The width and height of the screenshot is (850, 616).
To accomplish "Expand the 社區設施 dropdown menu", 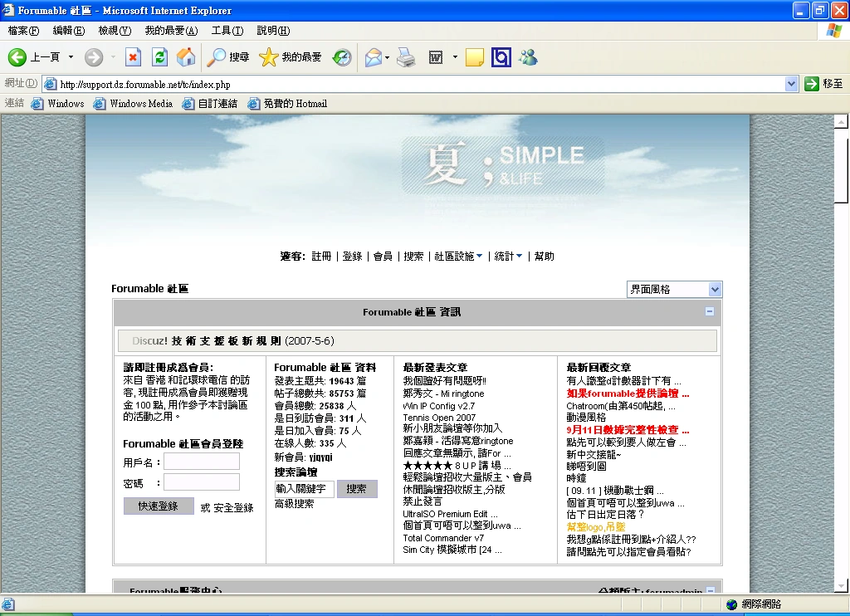I will [458, 257].
